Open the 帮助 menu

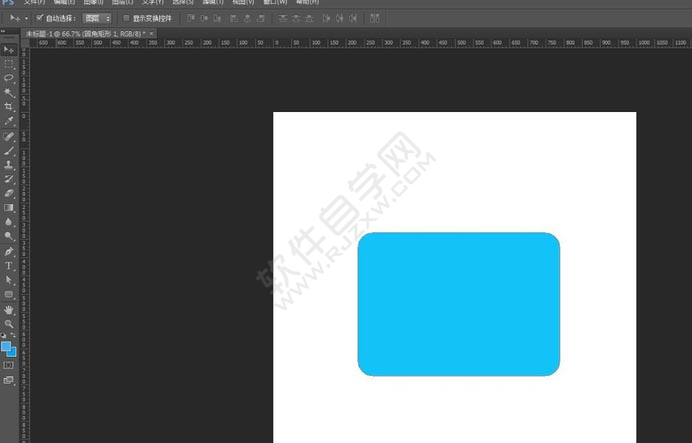click(x=308, y=2)
